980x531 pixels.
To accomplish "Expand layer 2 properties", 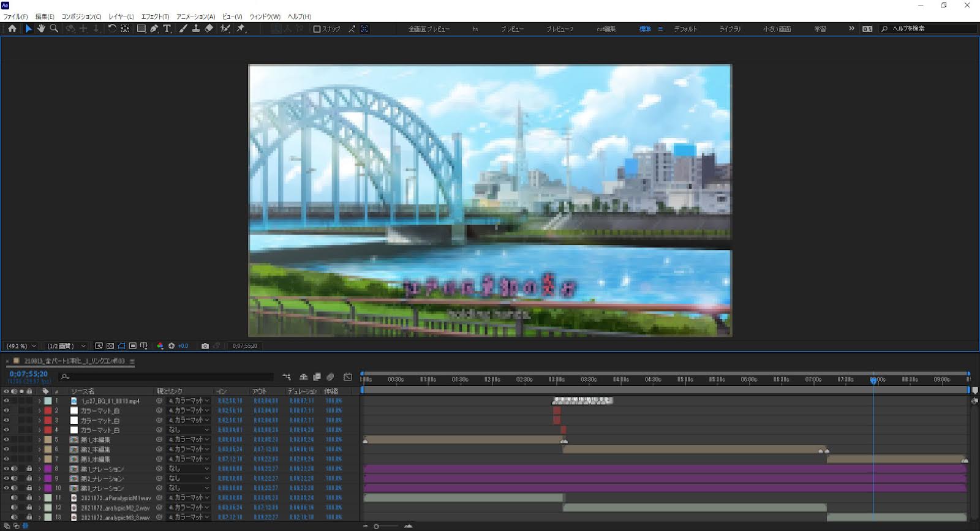I will pos(40,411).
